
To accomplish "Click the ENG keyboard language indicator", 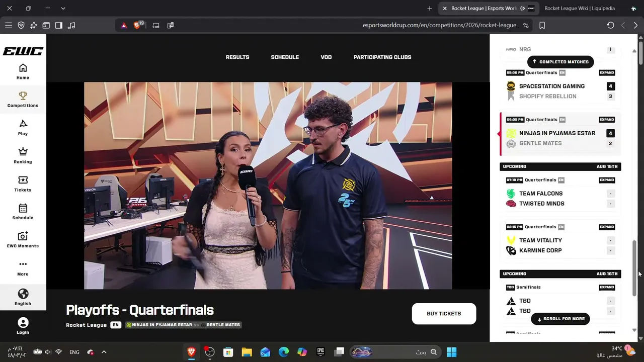I will (x=74, y=352).
